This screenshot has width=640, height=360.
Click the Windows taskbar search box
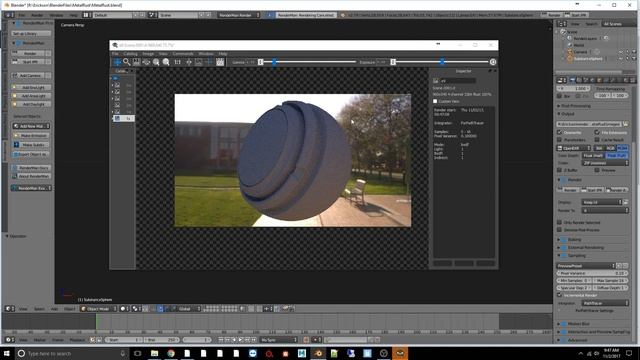[73, 353]
